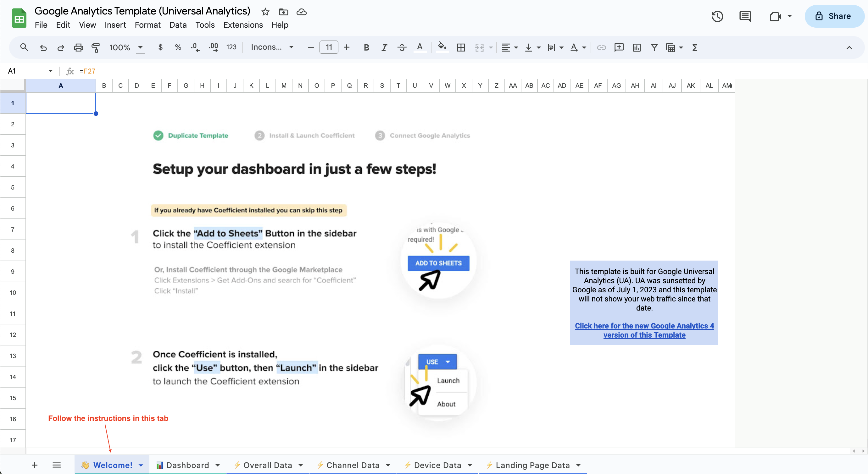Click the Meet video camera icon
The width and height of the screenshot is (868, 474).
pos(775,16)
